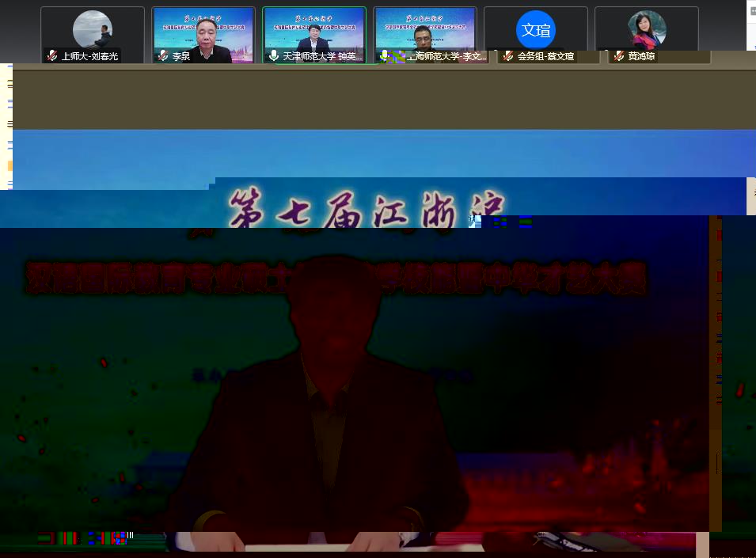Select the blue 文瑄 avatar circle
This screenshot has width=756, height=558.
tap(536, 30)
